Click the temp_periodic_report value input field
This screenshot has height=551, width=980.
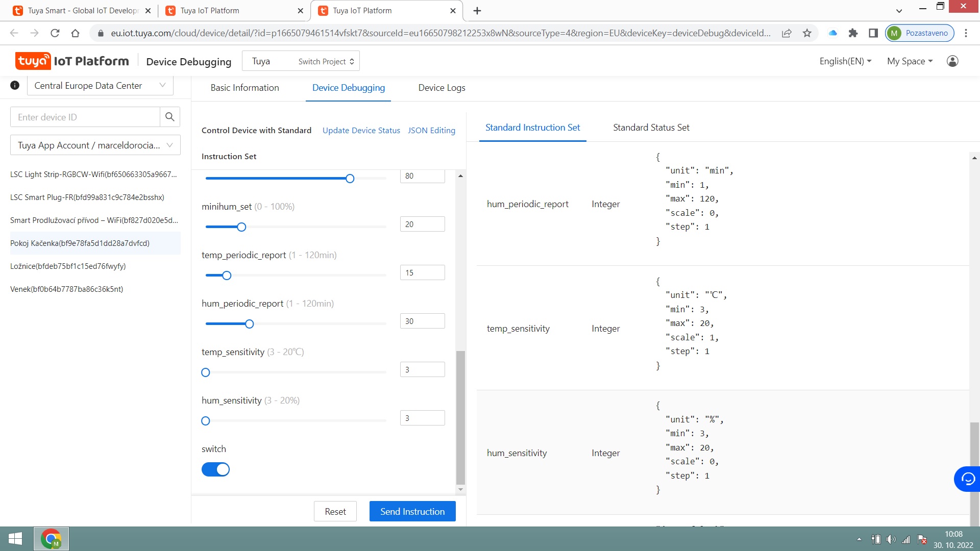point(422,272)
